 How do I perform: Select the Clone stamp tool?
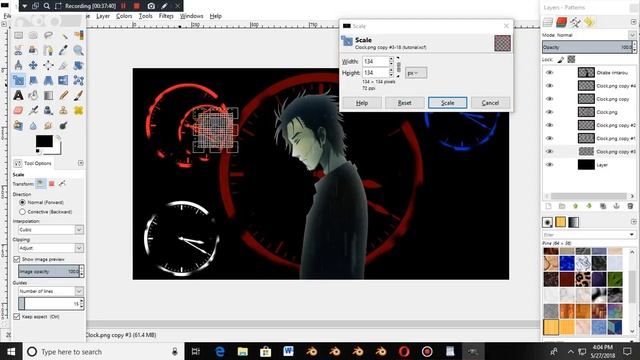pyautogui.click(x=63, y=110)
